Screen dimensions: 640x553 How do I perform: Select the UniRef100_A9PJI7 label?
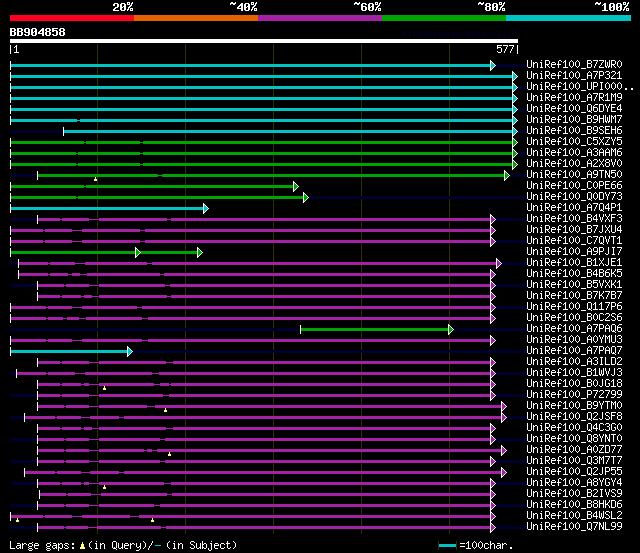click(x=574, y=252)
